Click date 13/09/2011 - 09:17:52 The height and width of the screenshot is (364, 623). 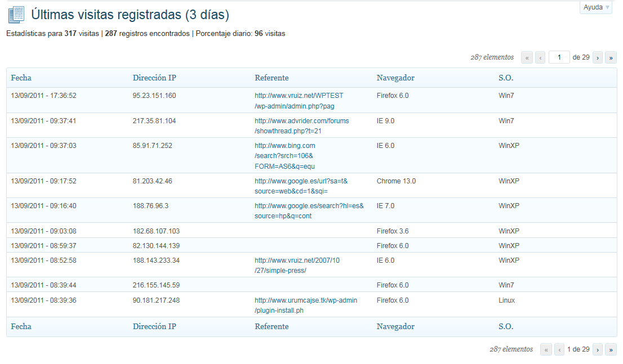click(x=44, y=181)
